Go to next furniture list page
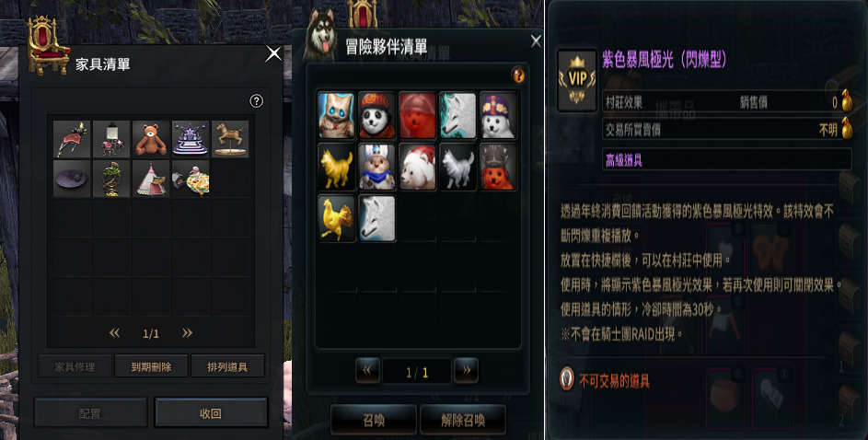 (187, 332)
